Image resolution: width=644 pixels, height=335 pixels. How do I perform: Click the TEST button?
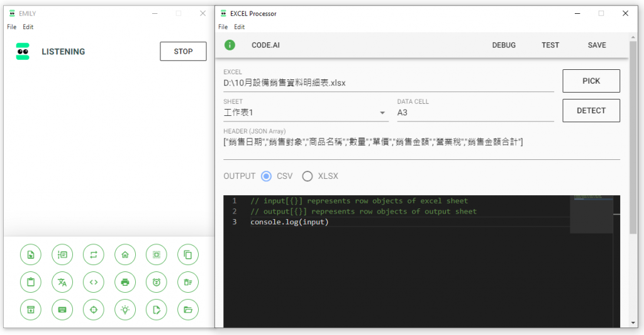click(x=550, y=45)
